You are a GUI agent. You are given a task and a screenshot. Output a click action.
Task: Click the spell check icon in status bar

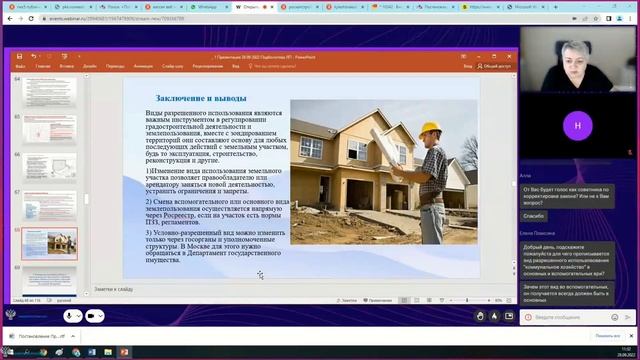click(x=49, y=300)
